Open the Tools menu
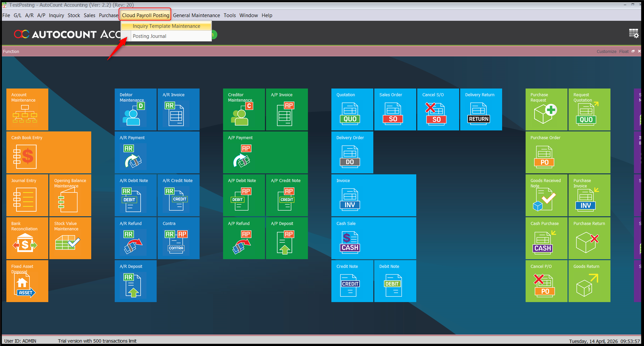Viewport: 644px width, 346px height. coord(230,15)
